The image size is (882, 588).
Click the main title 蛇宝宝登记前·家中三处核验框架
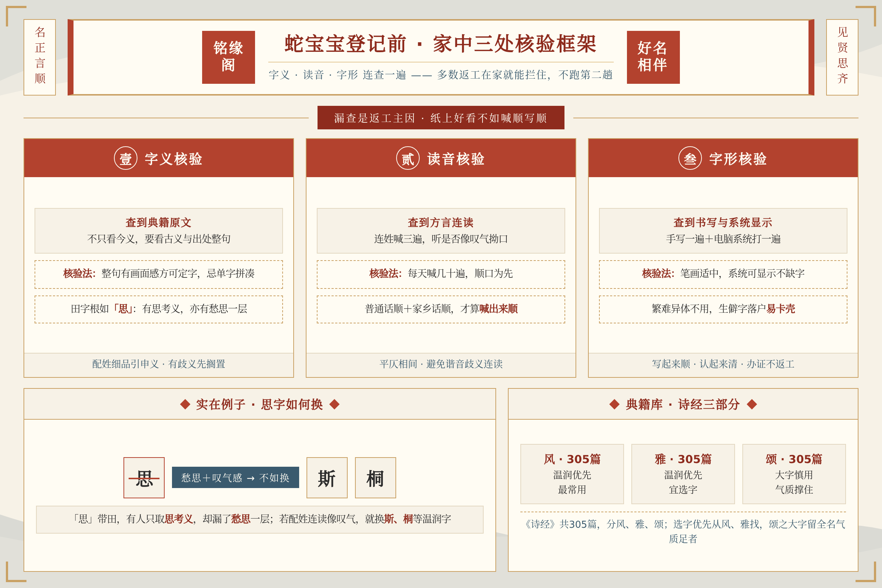point(441,44)
